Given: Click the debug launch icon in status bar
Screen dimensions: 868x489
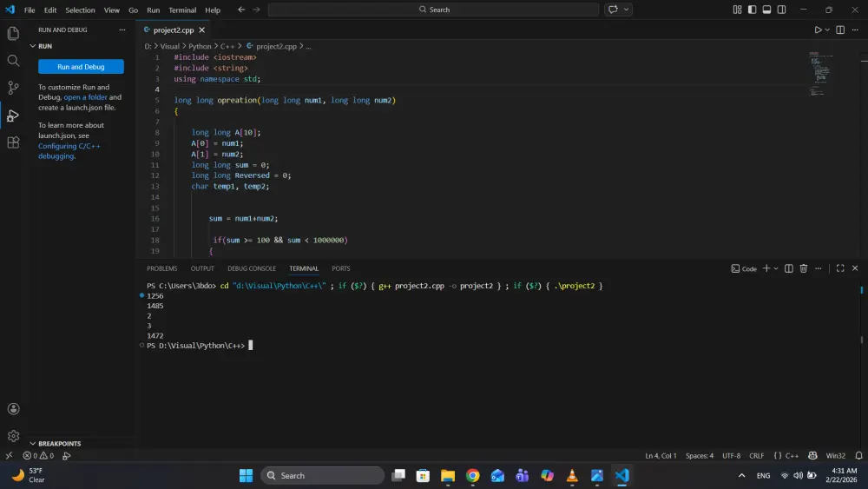Looking at the screenshot, I should pyautogui.click(x=67, y=456).
